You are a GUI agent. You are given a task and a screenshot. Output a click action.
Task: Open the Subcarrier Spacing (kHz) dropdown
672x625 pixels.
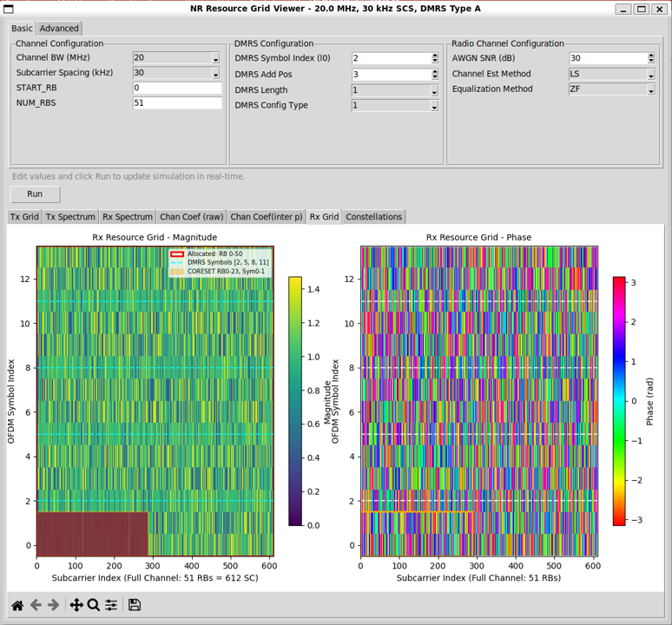pos(177,74)
